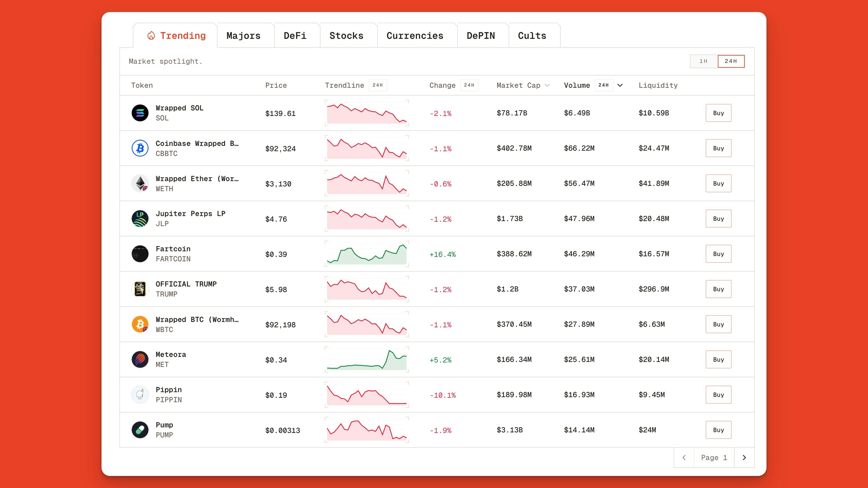This screenshot has height=488, width=868.
Task: Switch timeframe toggle to 1H
Action: (x=703, y=61)
